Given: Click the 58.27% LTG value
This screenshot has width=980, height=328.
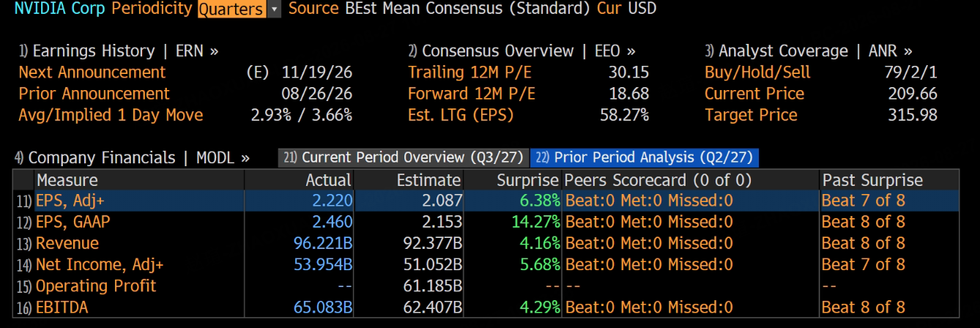Looking at the screenshot, I should 624,115.
